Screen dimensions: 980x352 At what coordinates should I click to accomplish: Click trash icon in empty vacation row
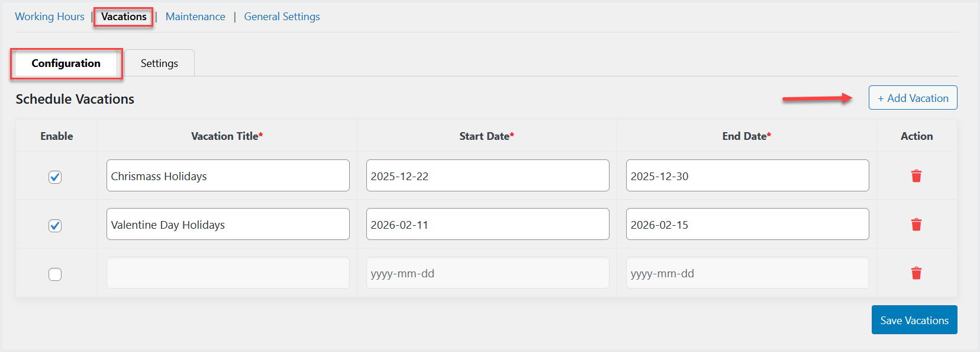click(x=916, y=273)
